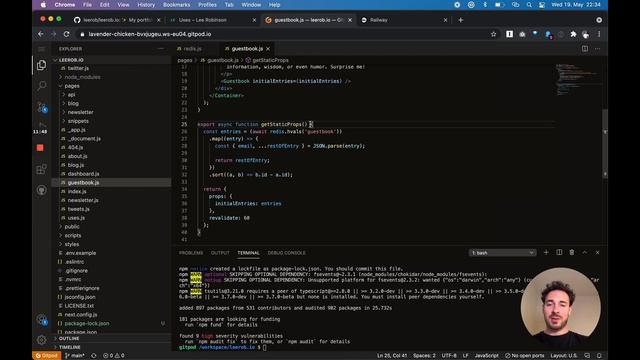The width and height of the screenshot is (640, 360).
Task: Open the notifications bell in status bar
Action: (x=599, y=356)
